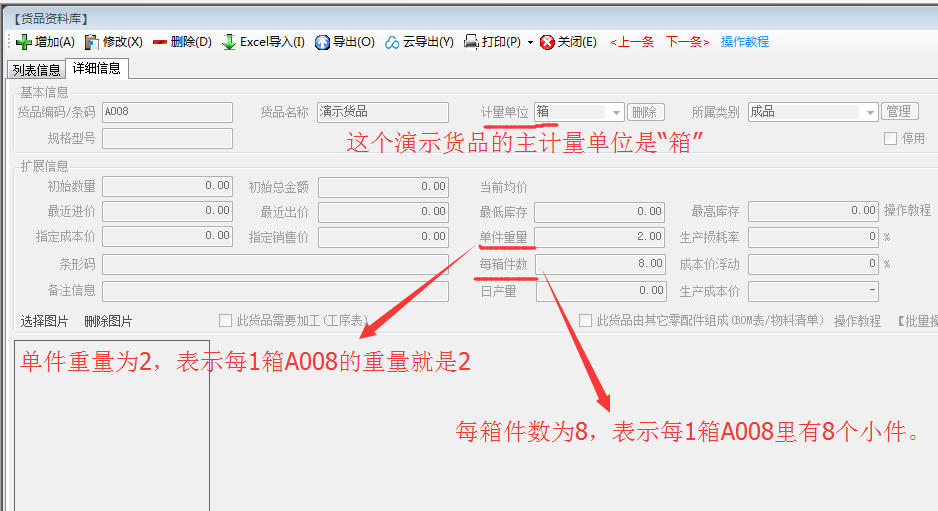The width and height of the screenshot is (938, 511).
Task: Click the red 关闭(E) close icon
Action: pos(547,42)
